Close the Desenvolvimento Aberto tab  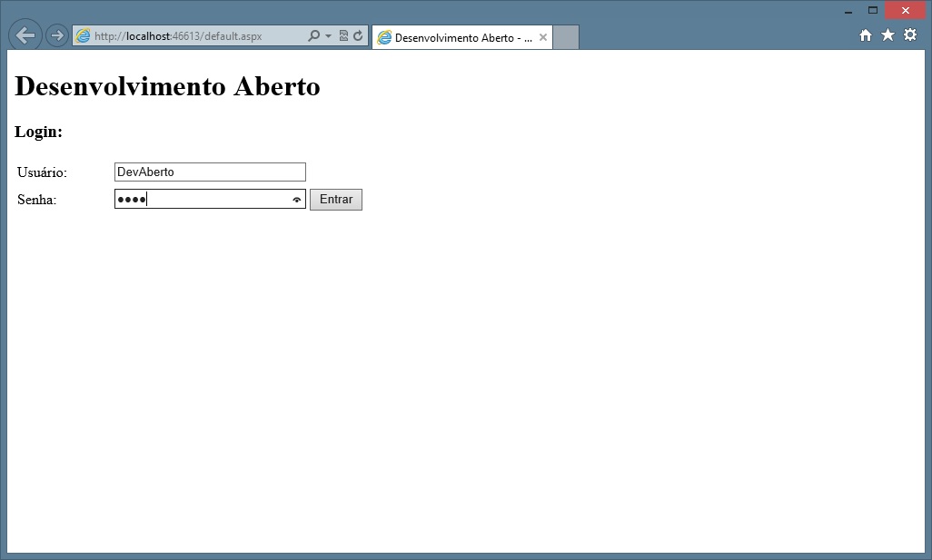(543, 37)
